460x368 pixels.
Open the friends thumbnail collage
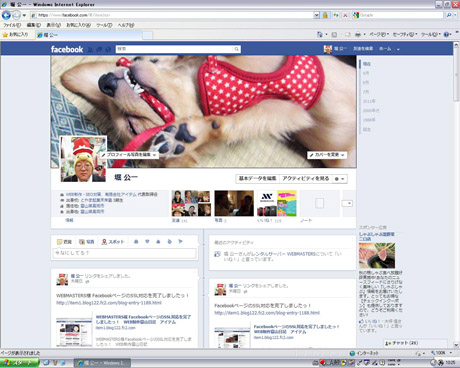click(191, 203)
